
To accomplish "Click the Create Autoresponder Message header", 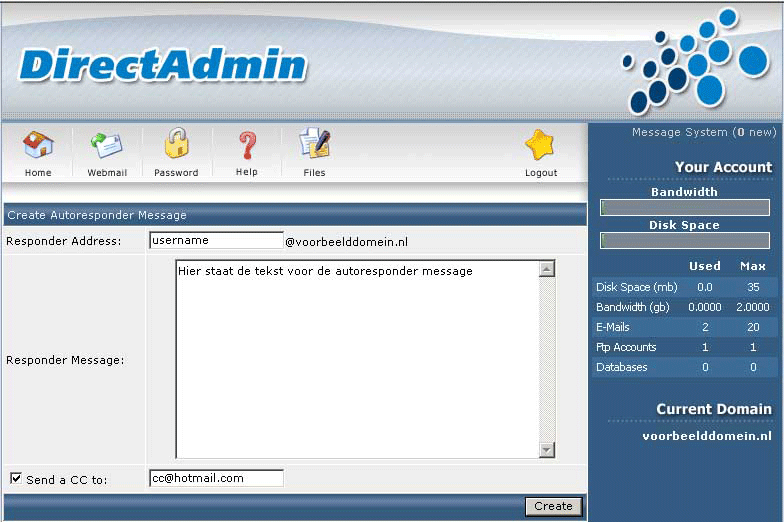I will [x=97, y=215].
